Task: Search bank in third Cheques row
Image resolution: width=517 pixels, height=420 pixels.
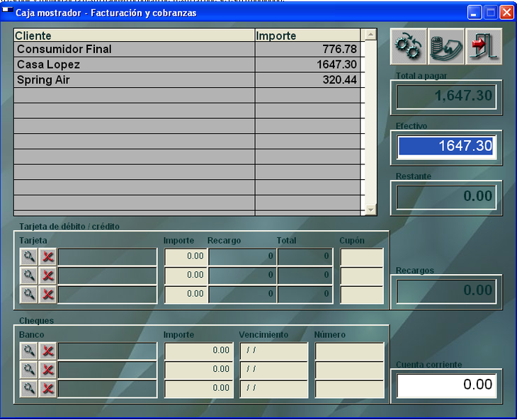Action: point(29,388)
